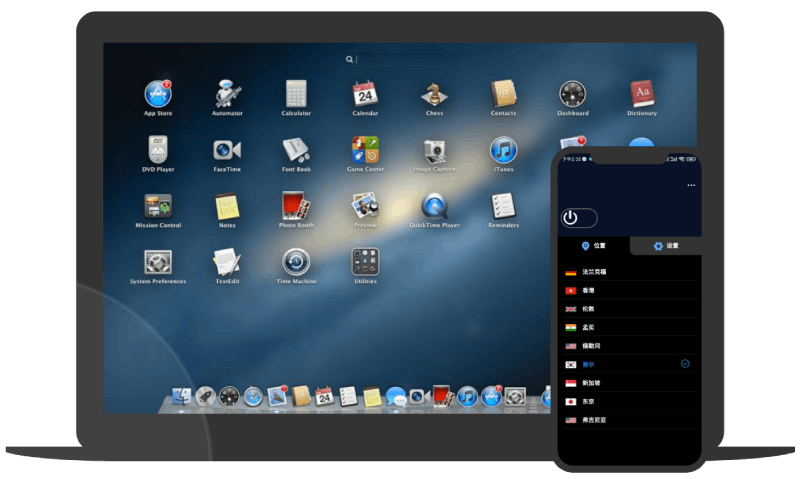
Task: Toggle the VPN power switch on phone
Action: (x=579, y=218)
